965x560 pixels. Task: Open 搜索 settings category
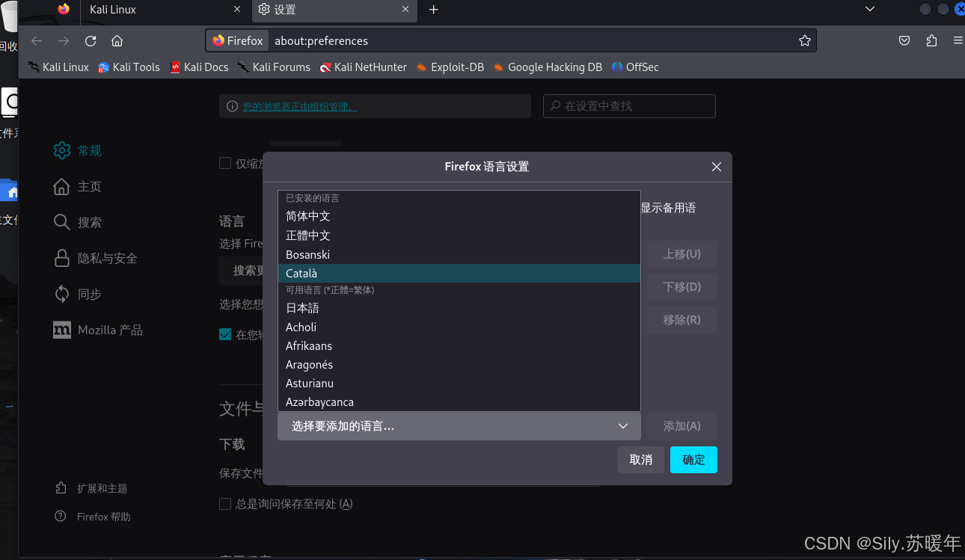coord(78,222)
